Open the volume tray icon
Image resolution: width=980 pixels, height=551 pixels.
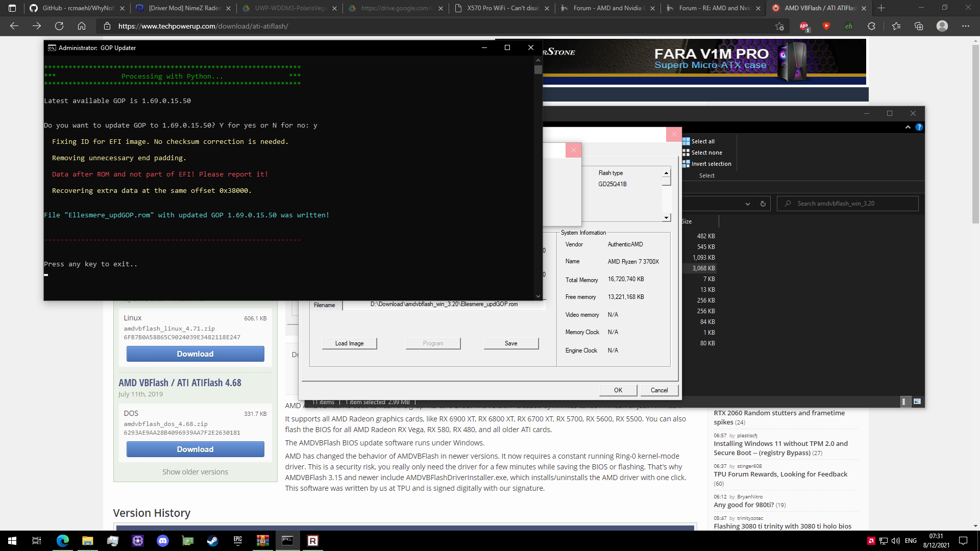(x=896, y=541)
